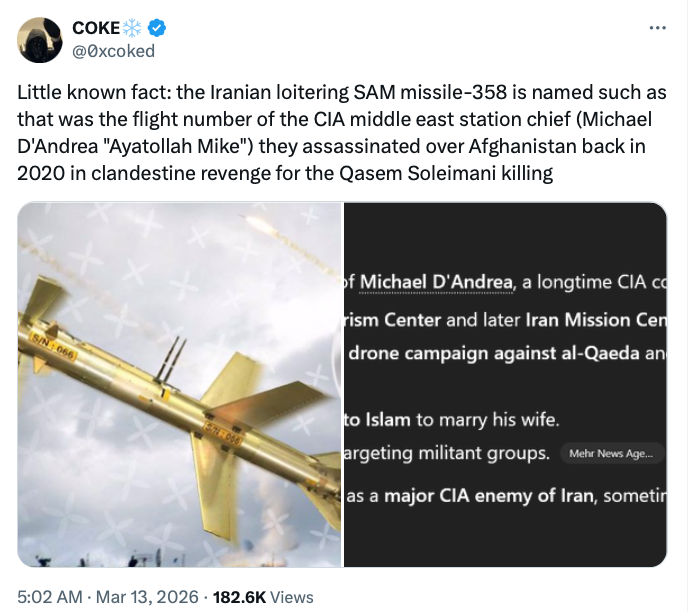Click the "to Islam" bold text

(376, 419)
